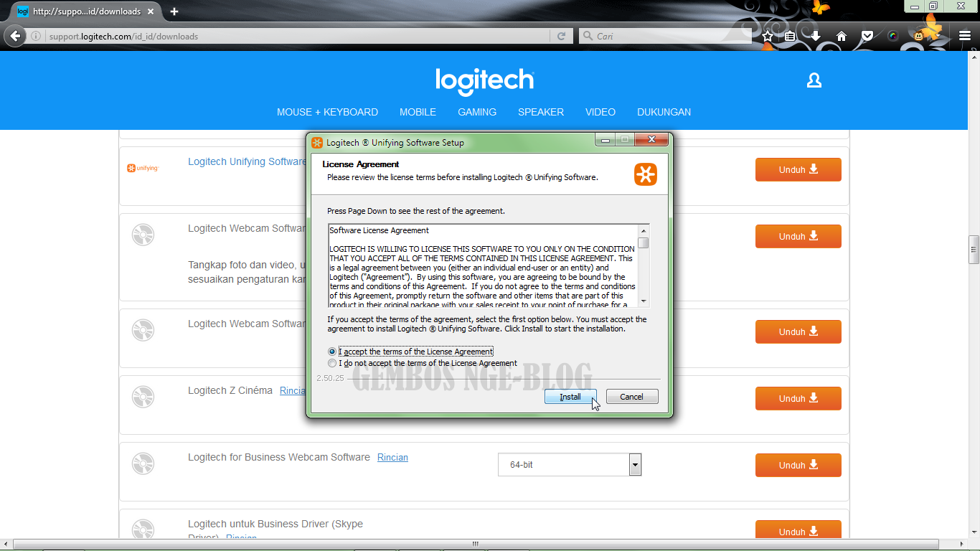The image size is (980, 551).
Task: Click the scroll up arrow in license text
Action: (644, 230)
